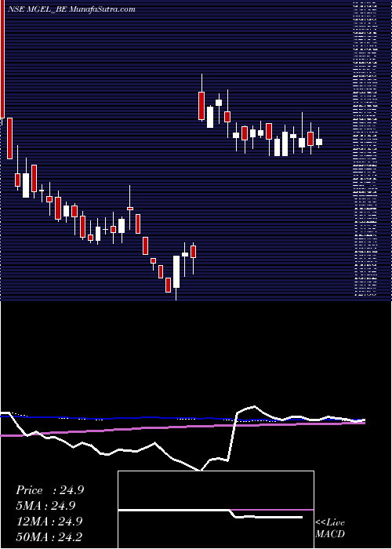Select the 50MA : 24.2 value

click(x=49, y=536)
